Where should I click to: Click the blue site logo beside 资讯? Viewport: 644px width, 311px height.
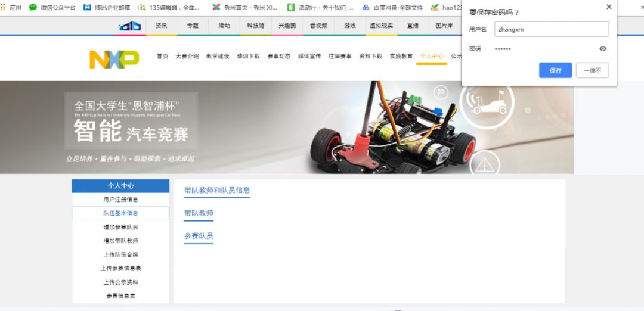(130, 26)
